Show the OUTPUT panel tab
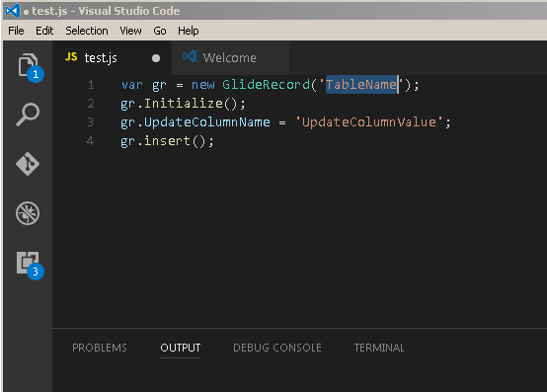The image size is (547, 392). click(180, 348)
